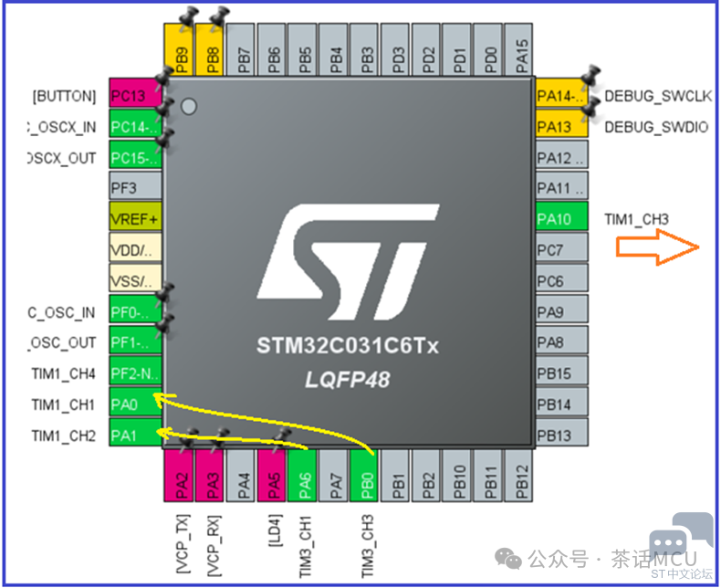Click the PB12 pin
721x588 pixels.
point(518,476)
